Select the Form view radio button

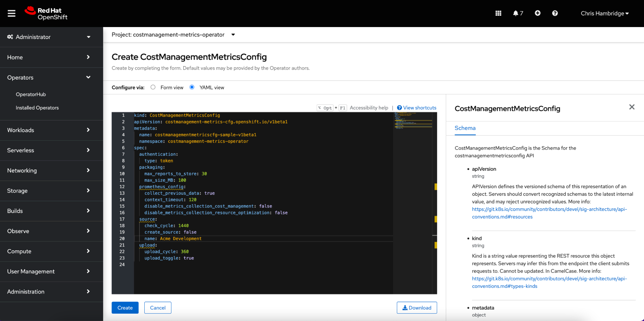point(153,87)
